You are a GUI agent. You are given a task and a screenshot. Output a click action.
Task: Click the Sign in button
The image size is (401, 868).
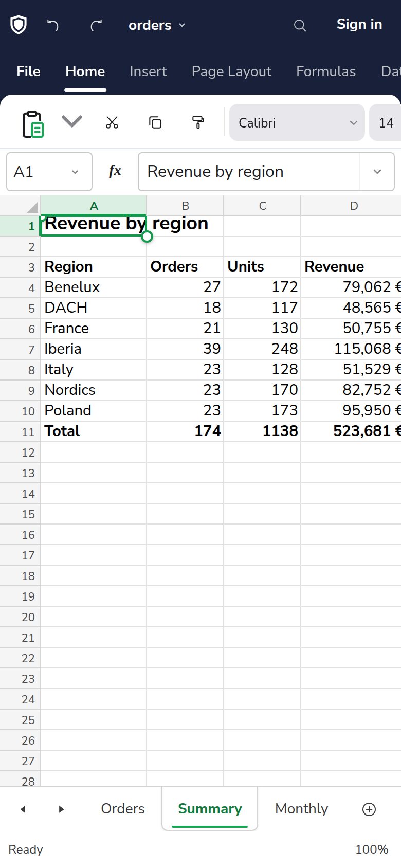pos(359,24)
